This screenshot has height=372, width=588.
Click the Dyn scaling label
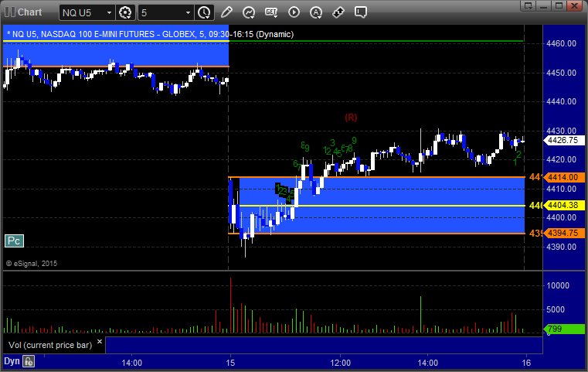[x=12, y=361]
